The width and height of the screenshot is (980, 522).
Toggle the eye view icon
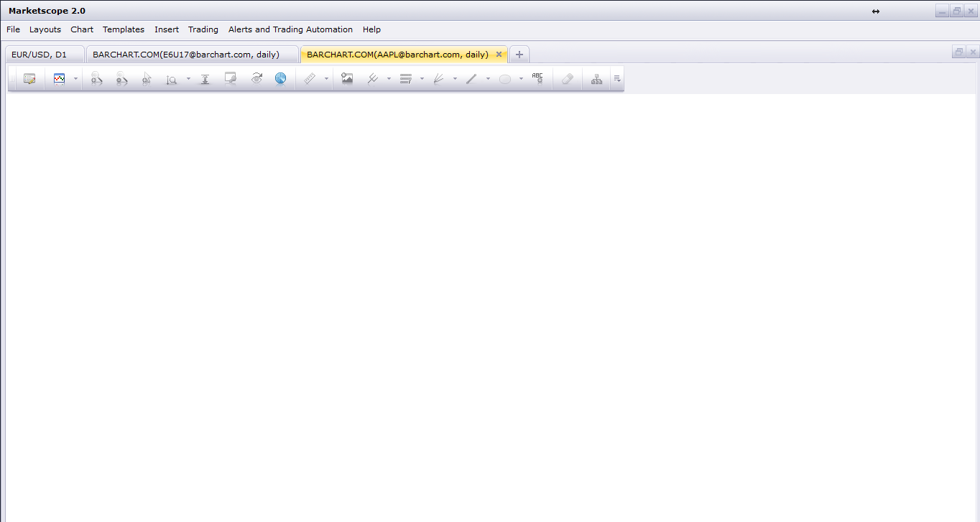click(x=256, y=79)
